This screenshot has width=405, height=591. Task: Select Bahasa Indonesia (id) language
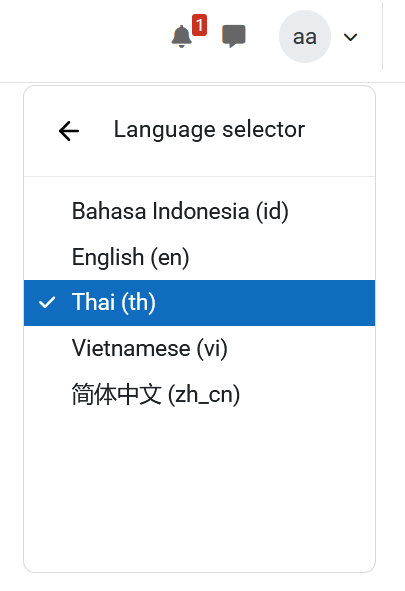coord(199,211)
